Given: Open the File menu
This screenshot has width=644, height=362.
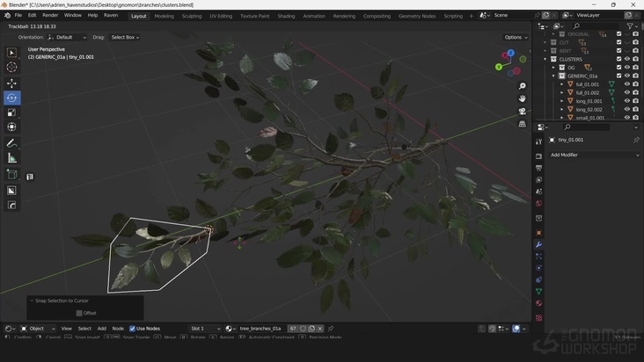Looking at the screenshot, I should 18,15.
